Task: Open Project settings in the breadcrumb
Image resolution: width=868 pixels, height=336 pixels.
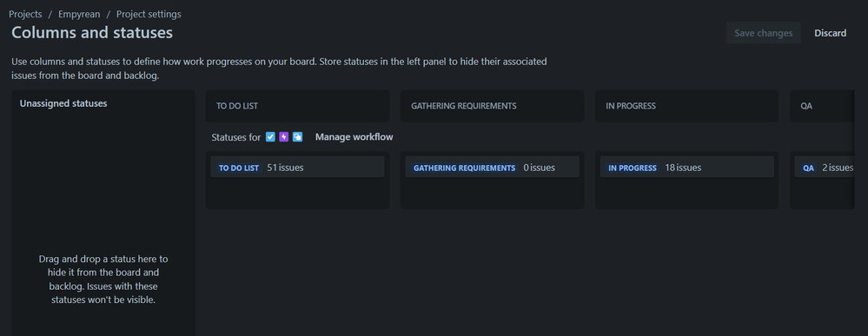Action: coord(149,14)
